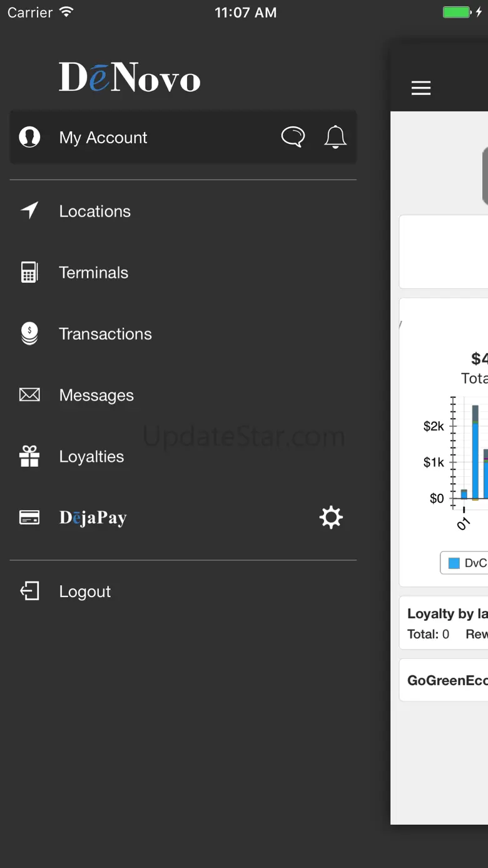The width and height of the screenshot is (488, 868).
Task: Tap the Messages envelope icon
Action: pyautogui.click(x=29, y=395)
